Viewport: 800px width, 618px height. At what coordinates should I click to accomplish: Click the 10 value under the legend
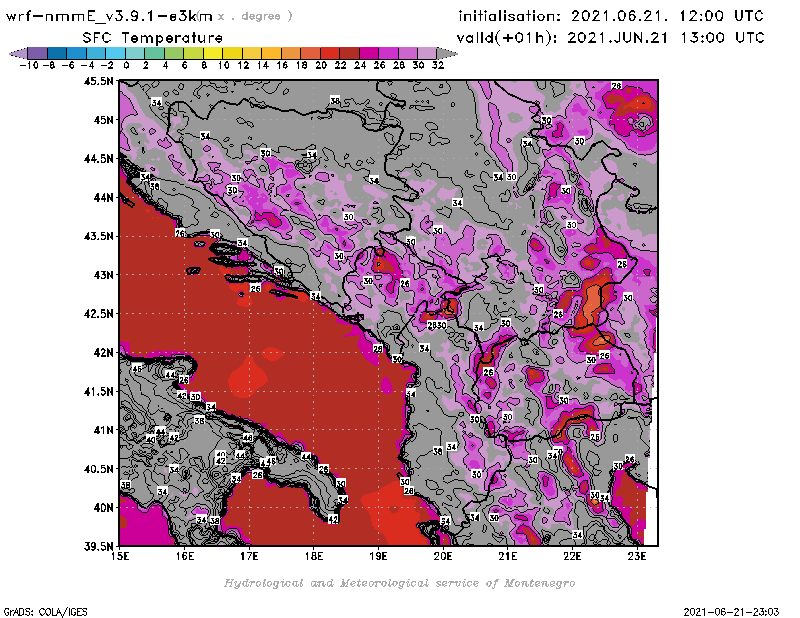[223, 65]
